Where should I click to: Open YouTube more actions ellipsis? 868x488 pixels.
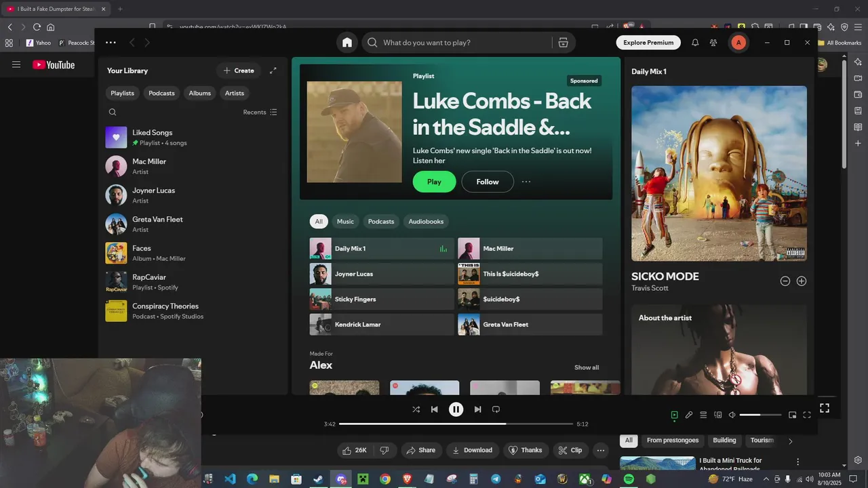click(601, 450)
